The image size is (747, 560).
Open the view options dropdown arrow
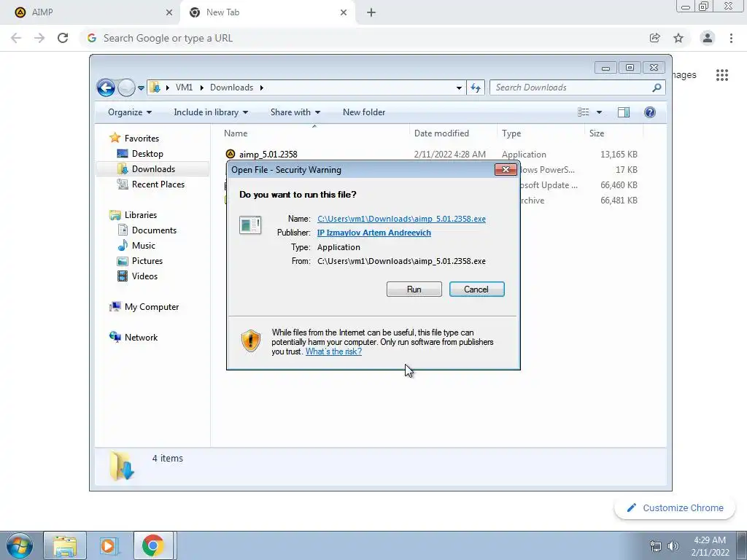tap(600, 112)
